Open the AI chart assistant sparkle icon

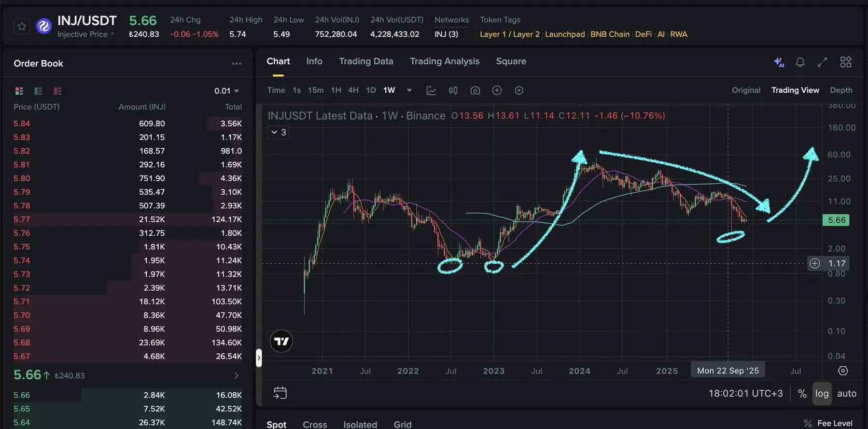click(x=779, y=62)
